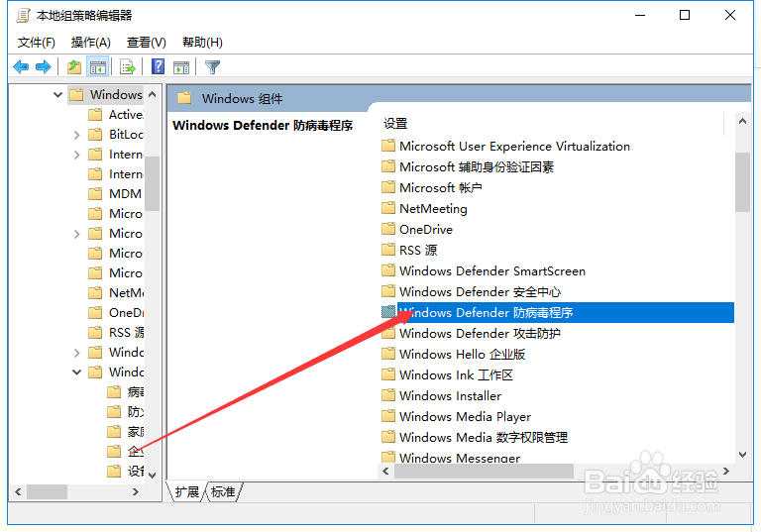The height and width of the screenshot is (532, 761).
Task: Open the 帮助(H) menu
Action: (x=202, y=43)
